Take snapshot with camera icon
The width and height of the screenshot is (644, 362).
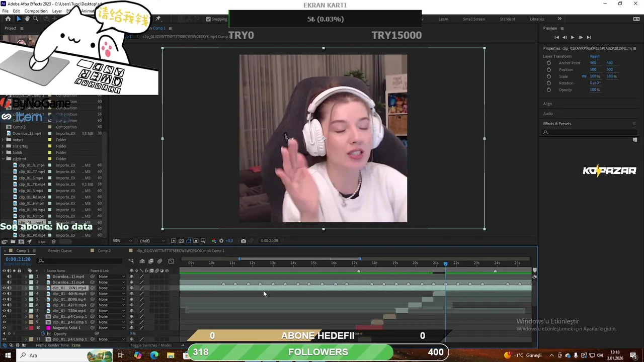244,241
